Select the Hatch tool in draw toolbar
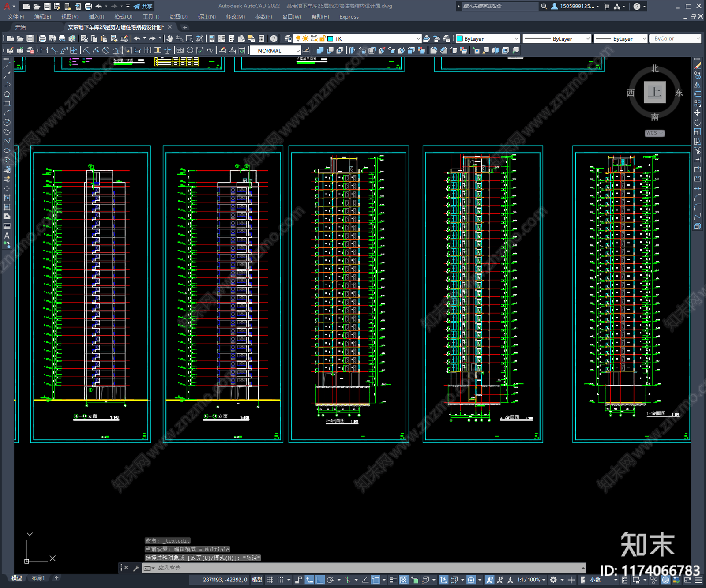Image resolution: width=706 pixels, height=588 pixels. [7, 198]
